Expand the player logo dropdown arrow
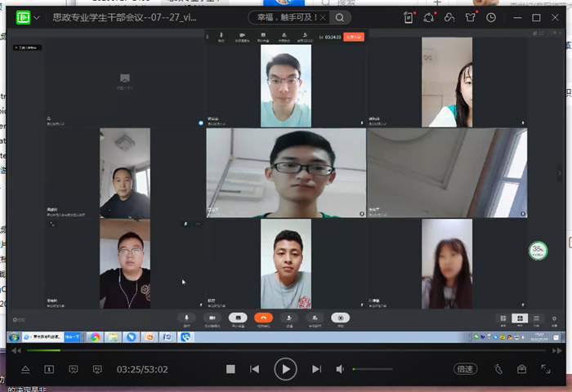This screenshot has width=572, height=392. click(38, 17)
